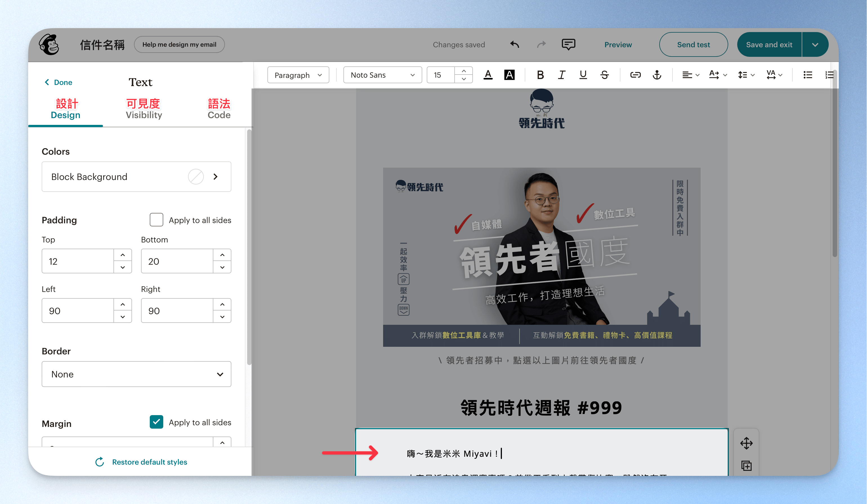The width and height of the screenshot is (867, 504).
Task: Redo the last undone change
Action: (x=542, y=44)
